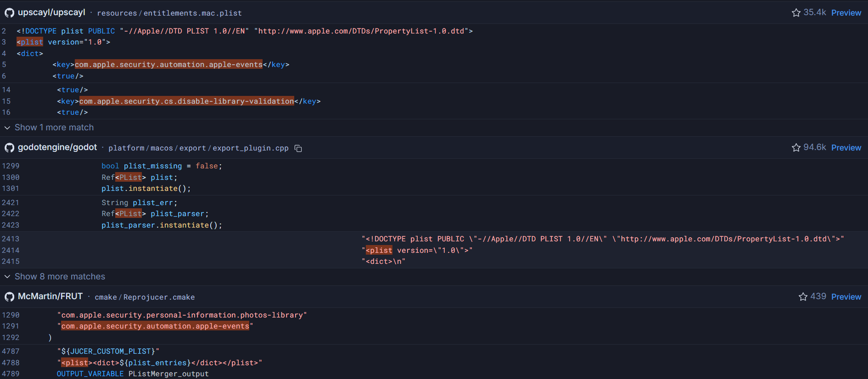Click the GitHub icon next to godotengine/godot
Image resolution: width=868 pixels, height=379 pixels.
click(9, 148)
